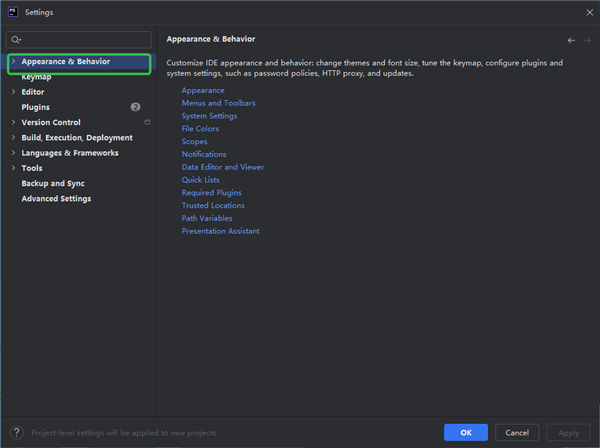The width and height of the screenshot is (600, 448).
Task: Open the Advanced Settings page
Action: coord(56,199)
